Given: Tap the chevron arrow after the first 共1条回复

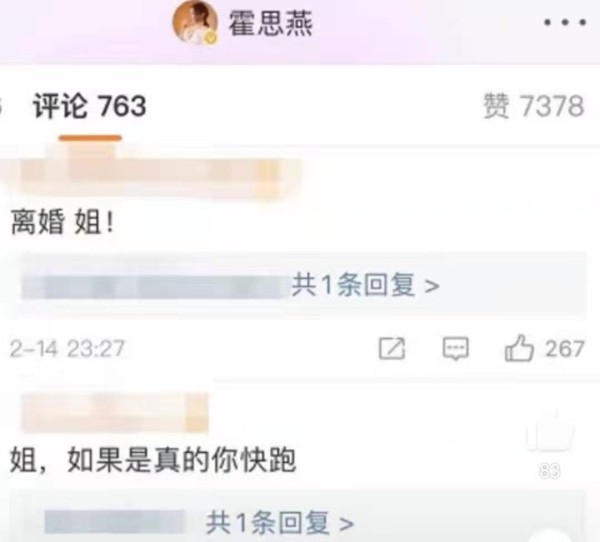Looking at the screenshot, I should click(432, 286).
